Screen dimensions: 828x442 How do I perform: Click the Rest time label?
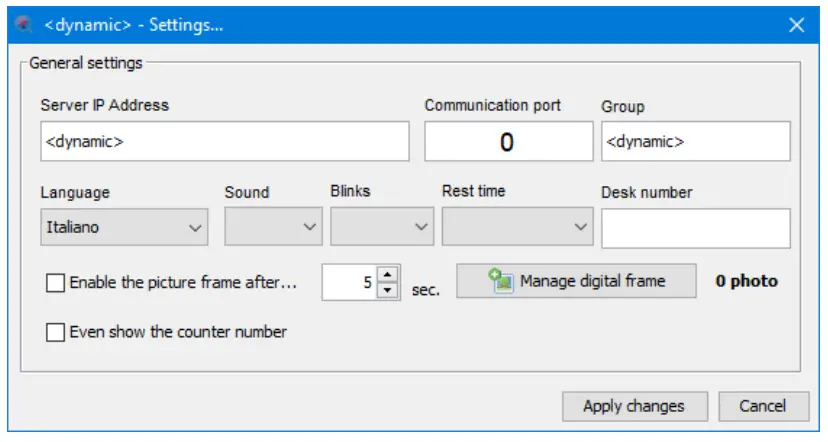point(474,191)
